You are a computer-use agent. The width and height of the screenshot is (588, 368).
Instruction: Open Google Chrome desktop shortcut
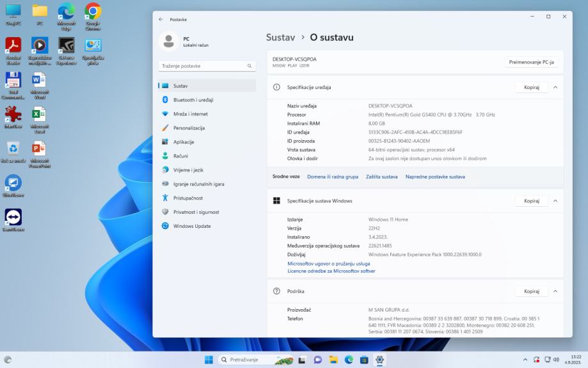point(93,12)
